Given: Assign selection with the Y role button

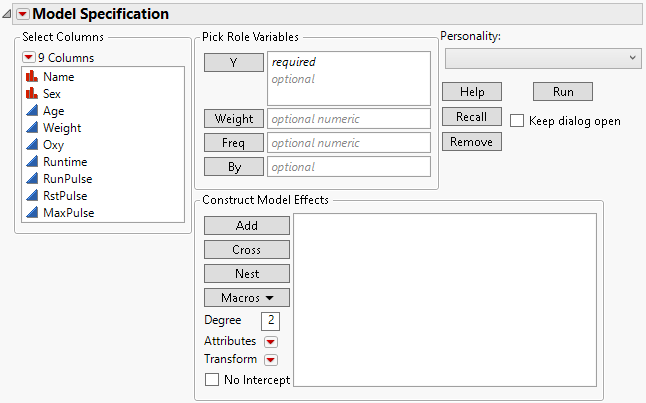Looking at the screenshot, I should point(233,63).
